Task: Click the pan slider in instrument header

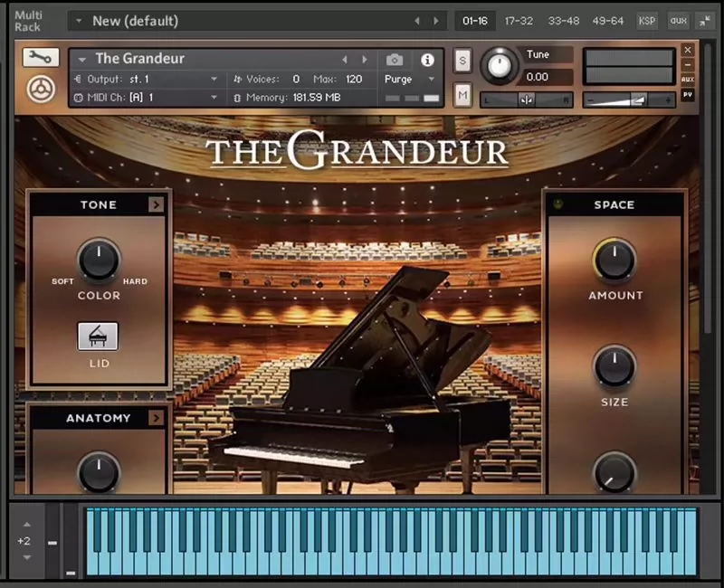Action: click(x=527, y=100)
